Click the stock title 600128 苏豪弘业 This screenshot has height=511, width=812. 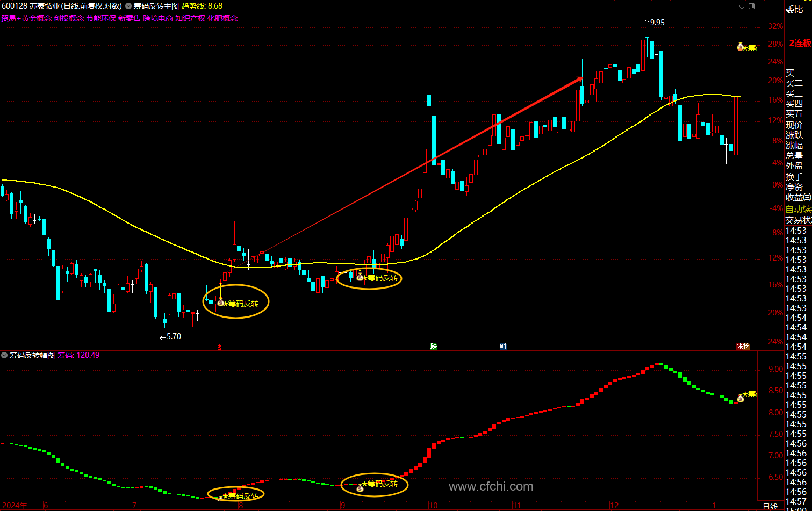point(31,6)
